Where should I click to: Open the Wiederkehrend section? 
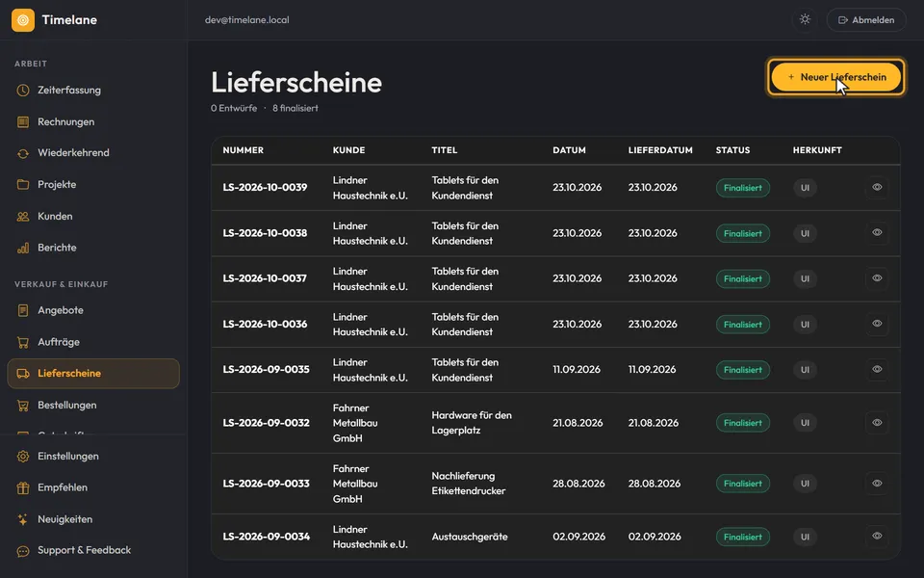[x=93, y=153]
